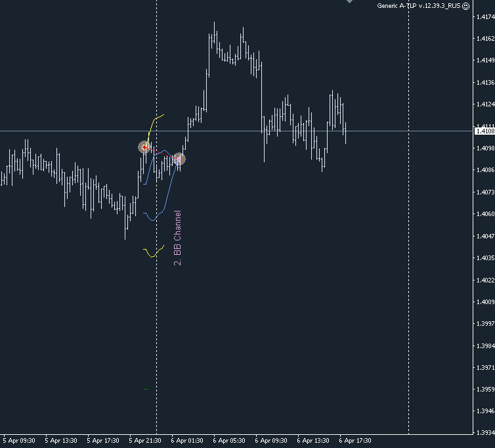This screenshot has width=495, height=448.
Task: Click the 5 Apr 21:30 time label
Action: click(145, 441)
